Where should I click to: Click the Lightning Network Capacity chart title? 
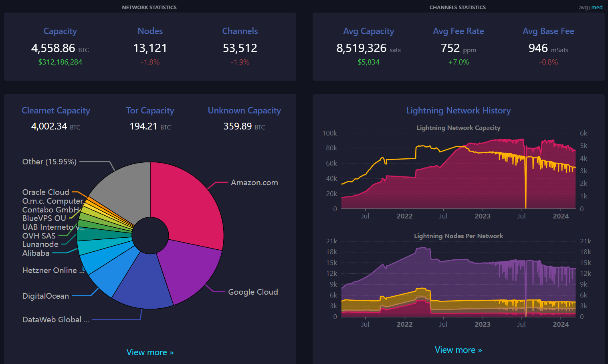(x=459, y=127)
